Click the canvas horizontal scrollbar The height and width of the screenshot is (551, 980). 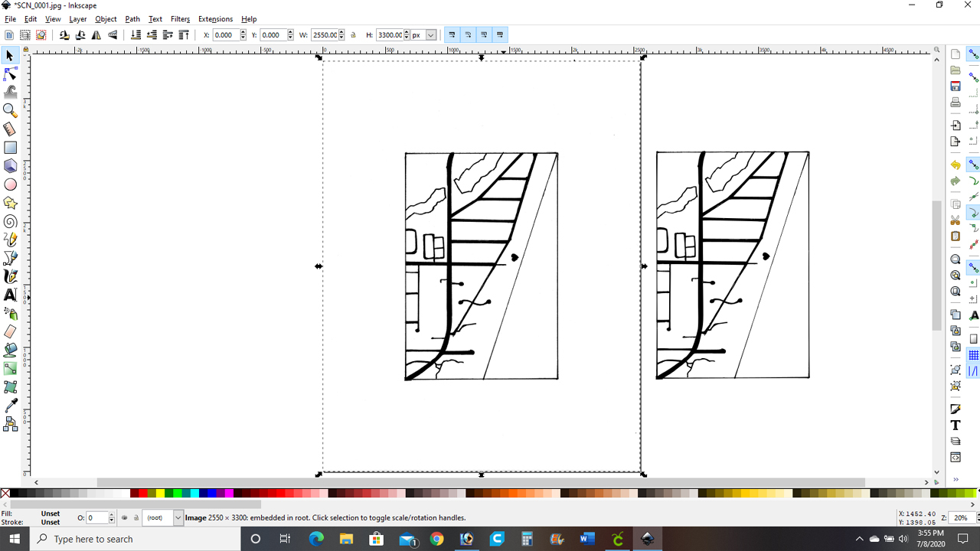(482, 482)
